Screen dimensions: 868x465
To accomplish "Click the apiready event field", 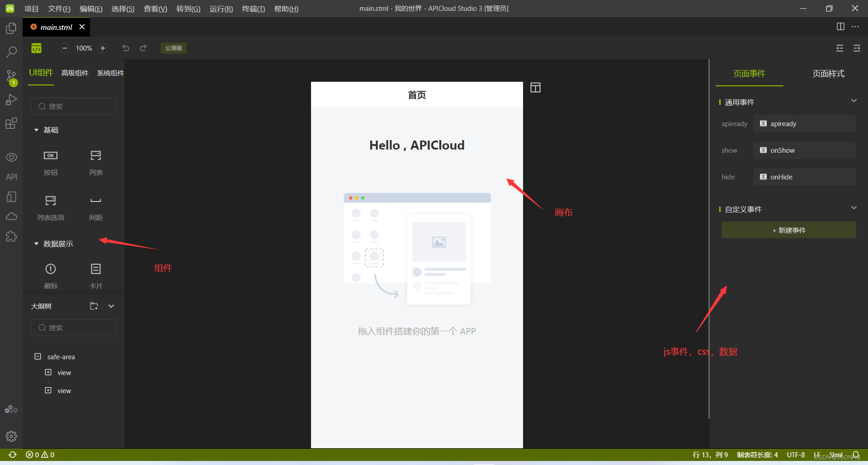I will tap(804, 124).
